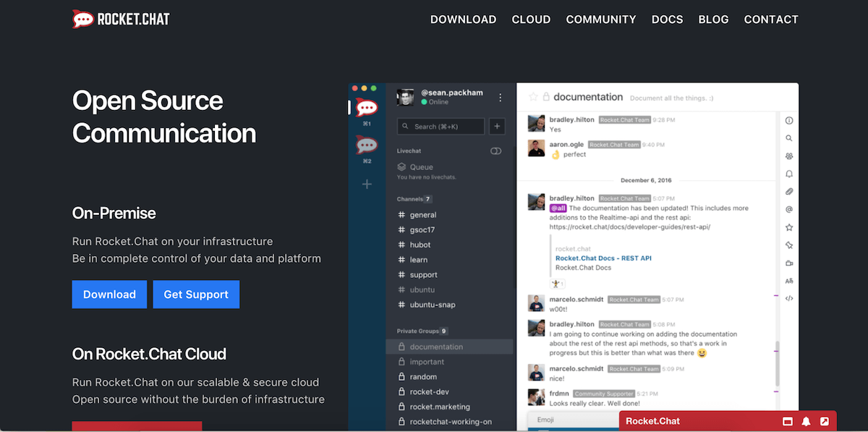
Task: Click the Queue stack icon under Livechat
Action: 401,167
